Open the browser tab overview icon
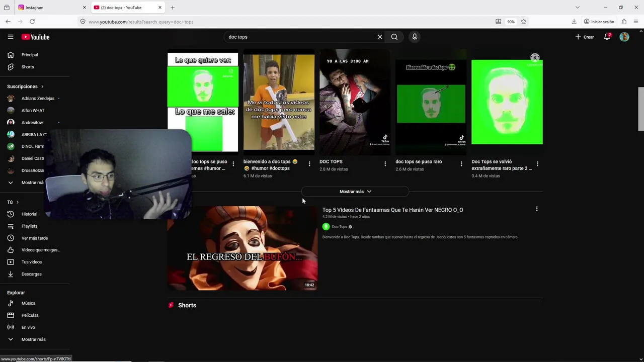644x362 pixels. point(7,8)
